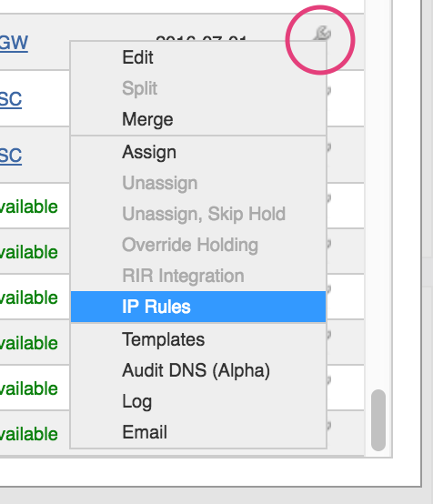
Task: Click the last Available status text
Action: (29, 434)
